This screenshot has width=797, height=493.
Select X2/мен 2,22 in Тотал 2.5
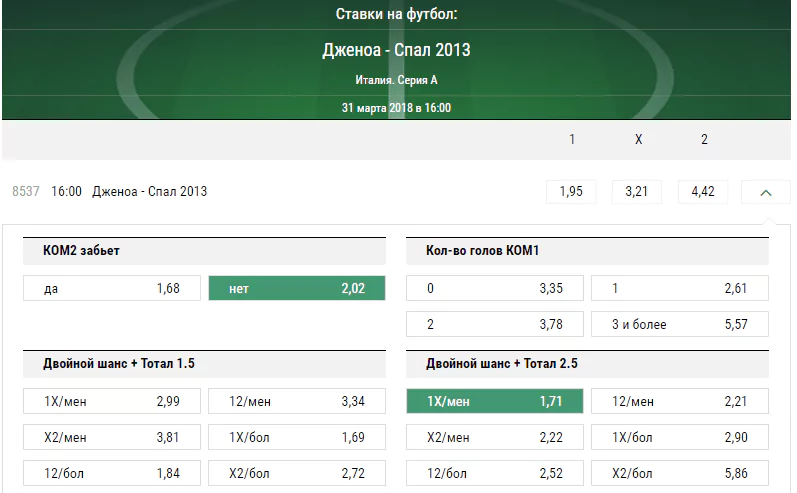click(495, 437)
